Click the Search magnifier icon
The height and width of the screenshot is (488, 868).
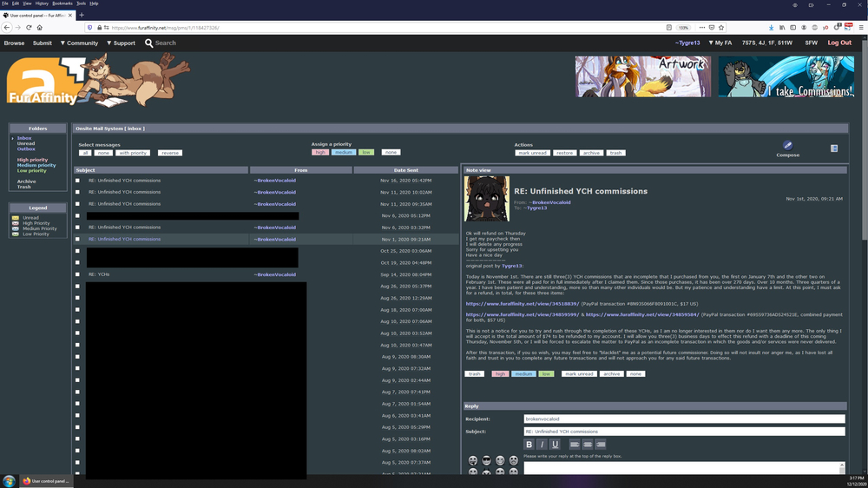(x=148, y=43)
